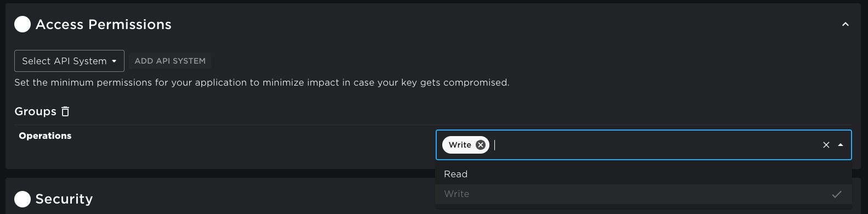The width and height of the screenshot is (868, 214).
Task: Clear all selected operations with the X icon
Action: click(826, 145)
